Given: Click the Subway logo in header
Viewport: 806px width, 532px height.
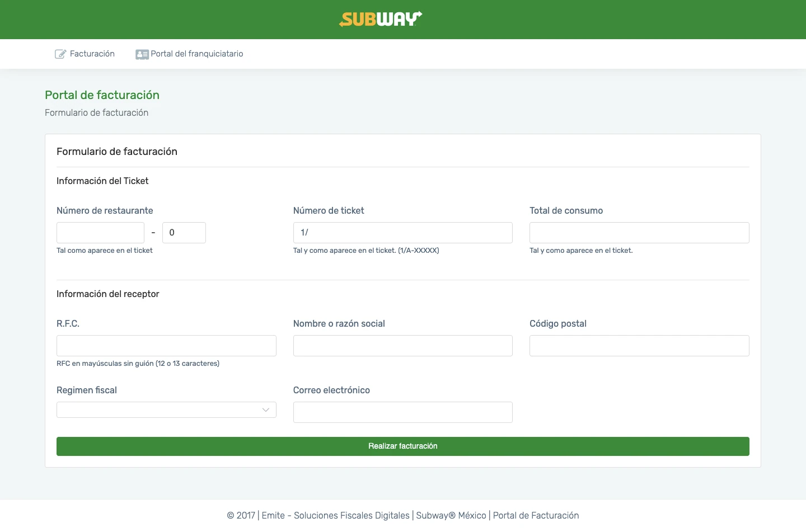Looking at the screenshot, I should tap(381, 19).
